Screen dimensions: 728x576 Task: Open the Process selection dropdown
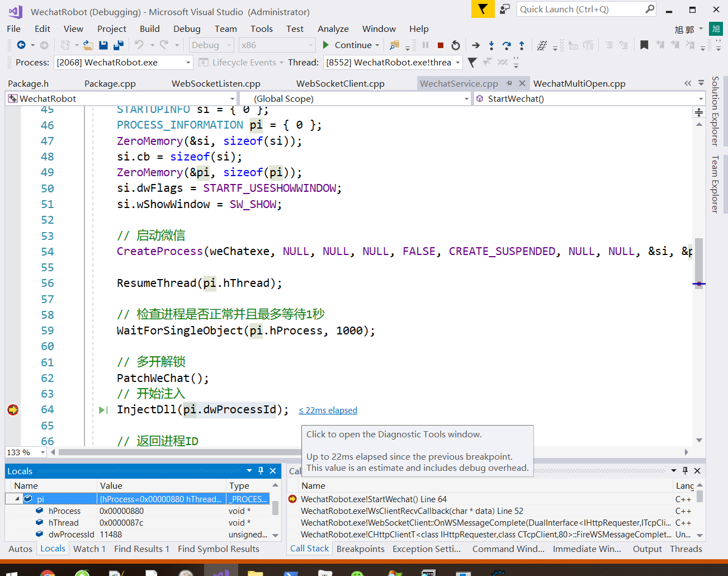(x=188, y=63)
